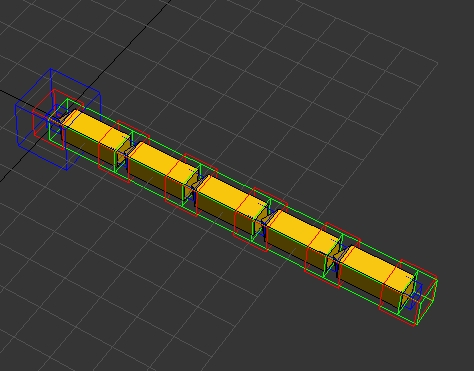
Task: Select second yellow segment from the blue cube
Action: 163,172
